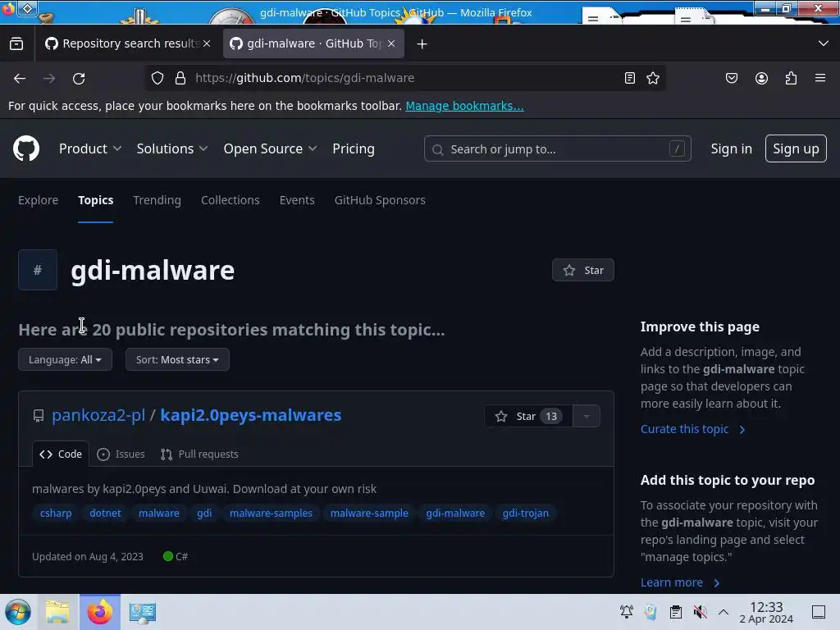Viewport: 840px width, 630px height.
Task: Go back with the browser back arrow
Action: (x=20, y=78)
